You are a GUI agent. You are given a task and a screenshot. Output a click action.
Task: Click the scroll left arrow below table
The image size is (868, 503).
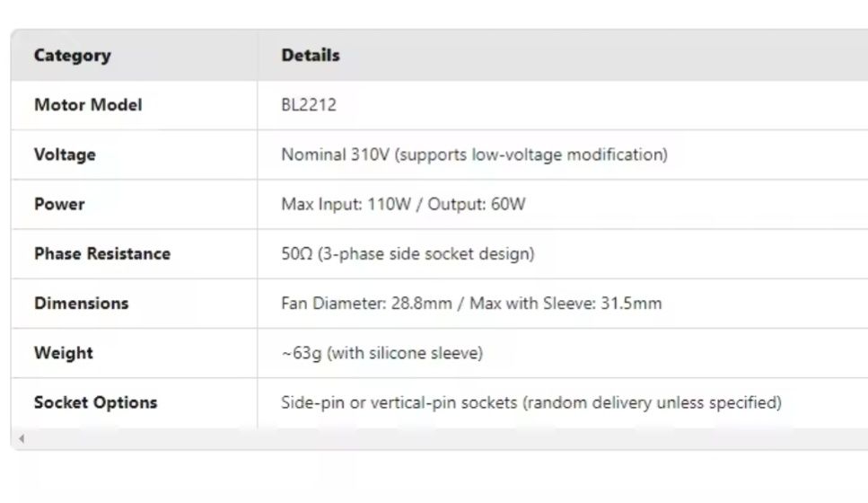tap(22, 438)
